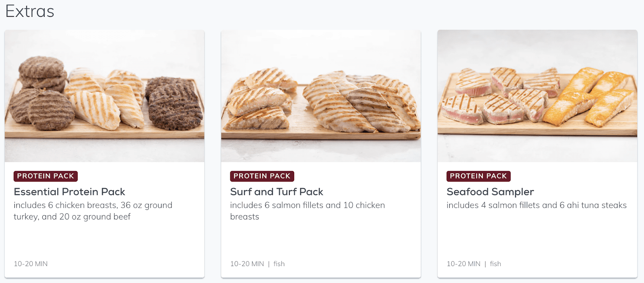644x283 pixels.
Task: Click the 10-20 MIN label on Surf and Turf card
Action: coord(247,264)
